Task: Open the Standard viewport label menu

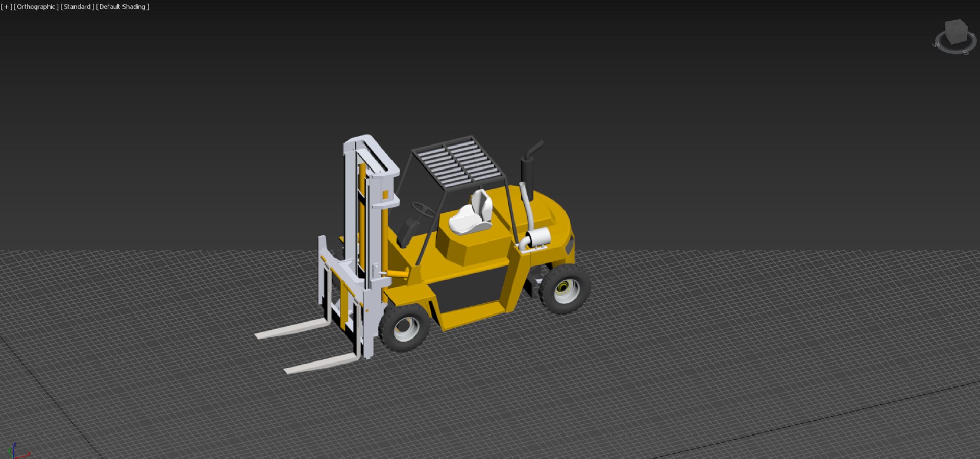Action: [x=78, y=7]
